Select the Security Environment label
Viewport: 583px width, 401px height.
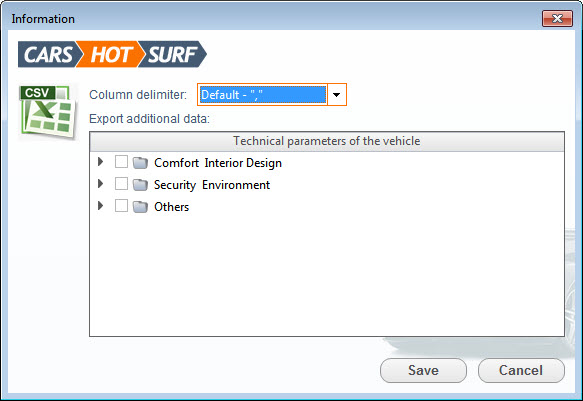[212, 185]
